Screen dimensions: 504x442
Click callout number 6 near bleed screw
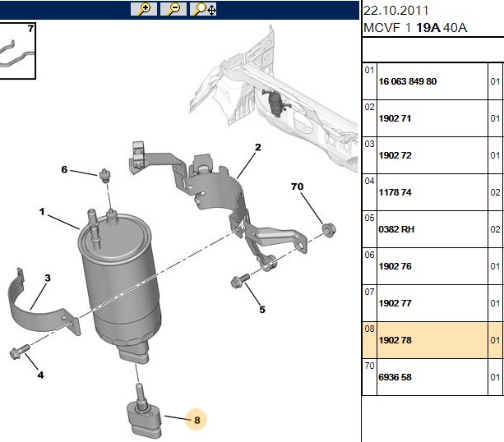point(64,169)
